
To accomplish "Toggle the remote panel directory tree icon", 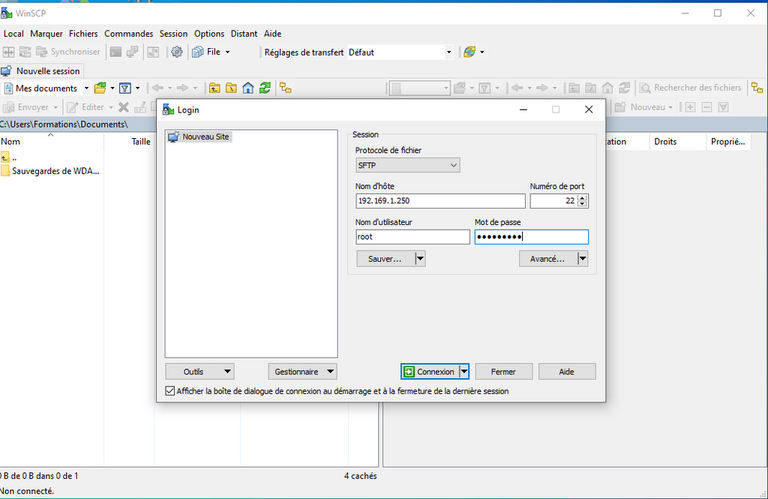I will (x=757, y=88).
